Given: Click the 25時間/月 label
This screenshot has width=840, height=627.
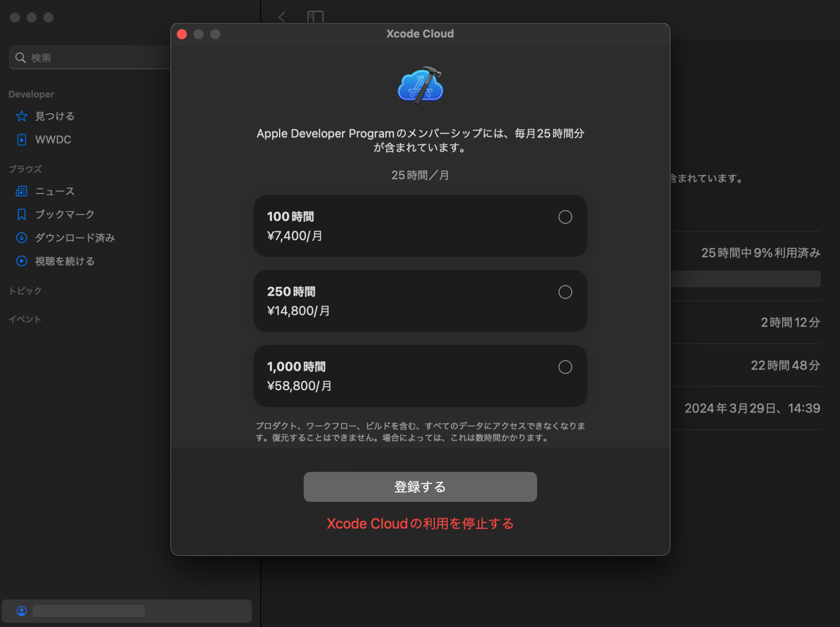Looking at the screenshot, I should pyautogui.click(x=420, y=175).
